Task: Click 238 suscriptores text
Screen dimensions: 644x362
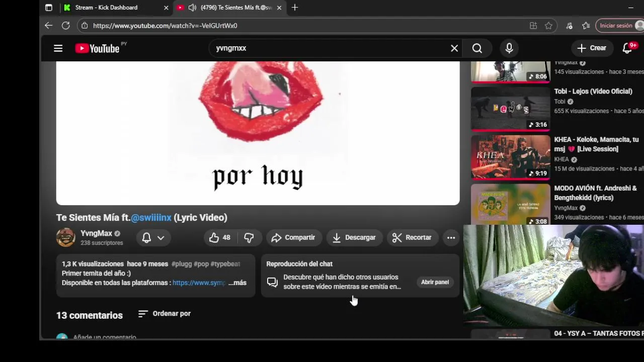Action: click(x=102, y=243)
